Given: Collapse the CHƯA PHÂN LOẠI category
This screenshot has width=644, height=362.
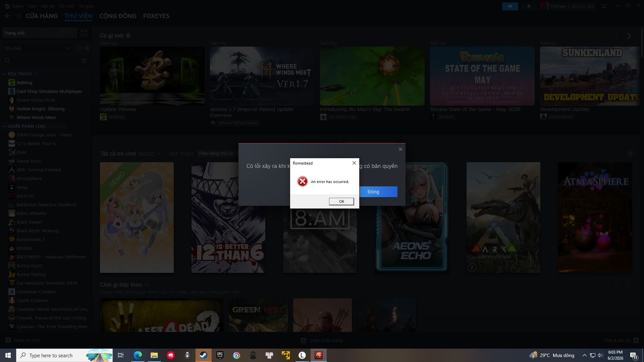Looking at the screenshot, I should [4, 126].
